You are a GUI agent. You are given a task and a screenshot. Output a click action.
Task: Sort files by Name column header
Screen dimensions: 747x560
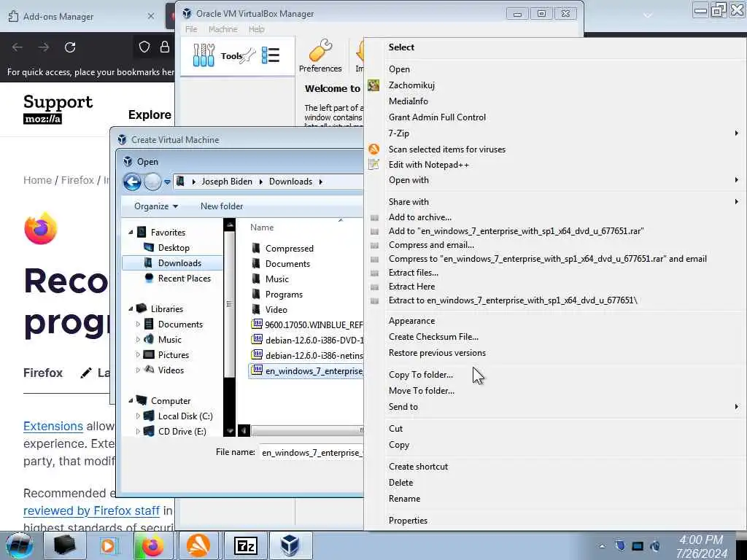tap(262, 227)
